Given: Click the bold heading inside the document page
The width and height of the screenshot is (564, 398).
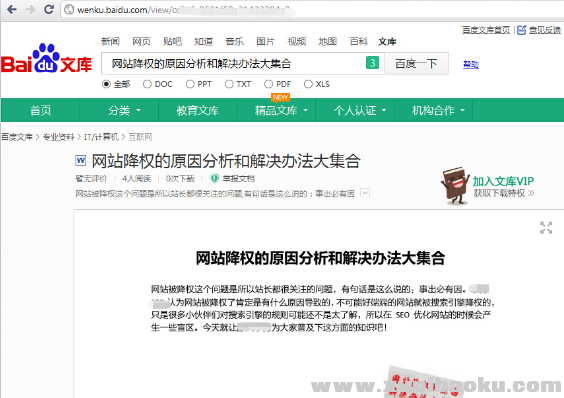Looking at the screenshot, I should pyautogui.click(x=320, y=258).
